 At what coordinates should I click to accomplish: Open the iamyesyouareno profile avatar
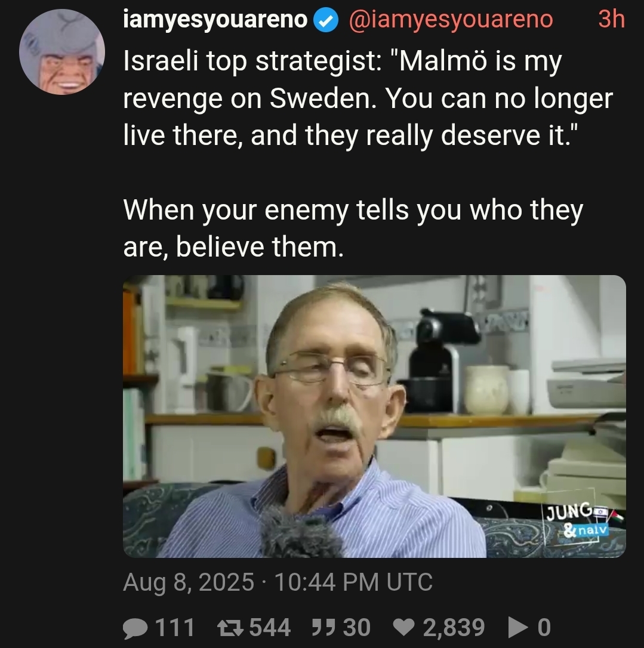[x=62, y=52]
